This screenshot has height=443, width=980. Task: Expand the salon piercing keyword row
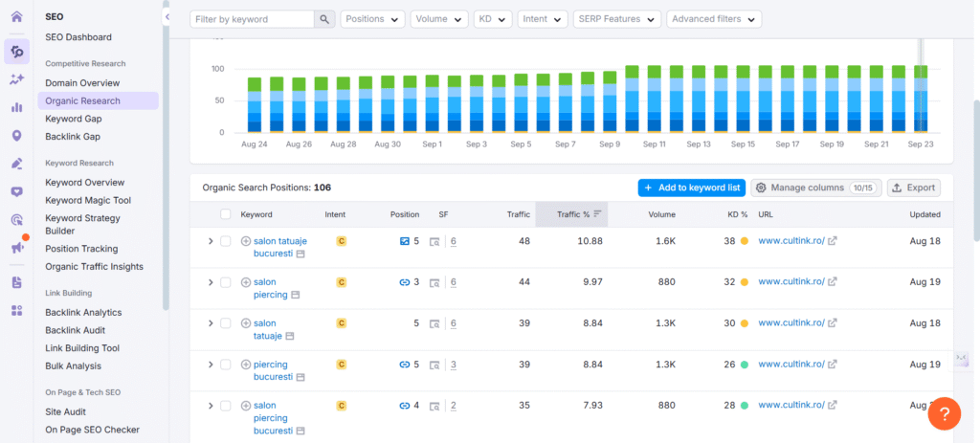[x=211, y=282]
